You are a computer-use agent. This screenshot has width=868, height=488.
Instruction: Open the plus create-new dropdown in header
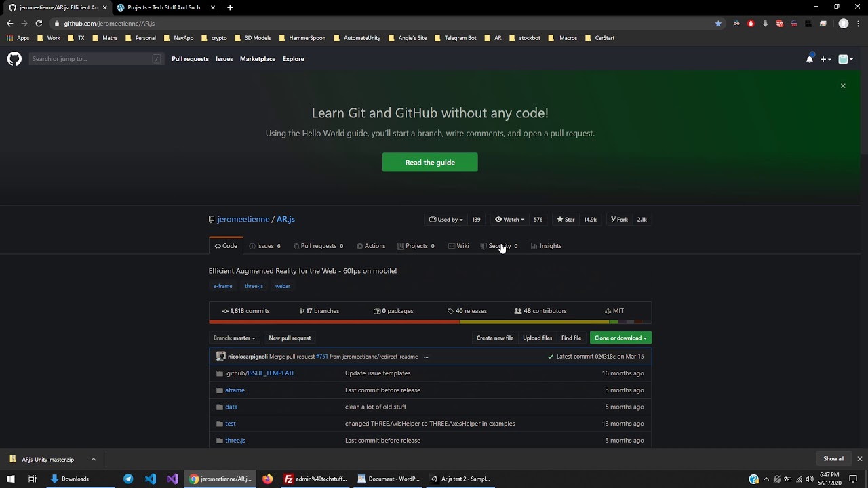[825, 59]
